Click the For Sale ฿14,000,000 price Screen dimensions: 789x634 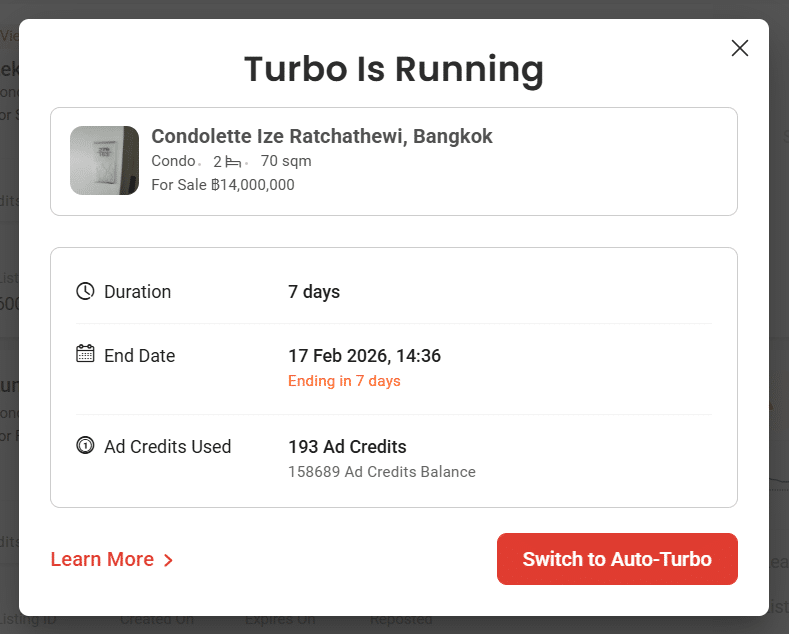click(x=223, y=185)
